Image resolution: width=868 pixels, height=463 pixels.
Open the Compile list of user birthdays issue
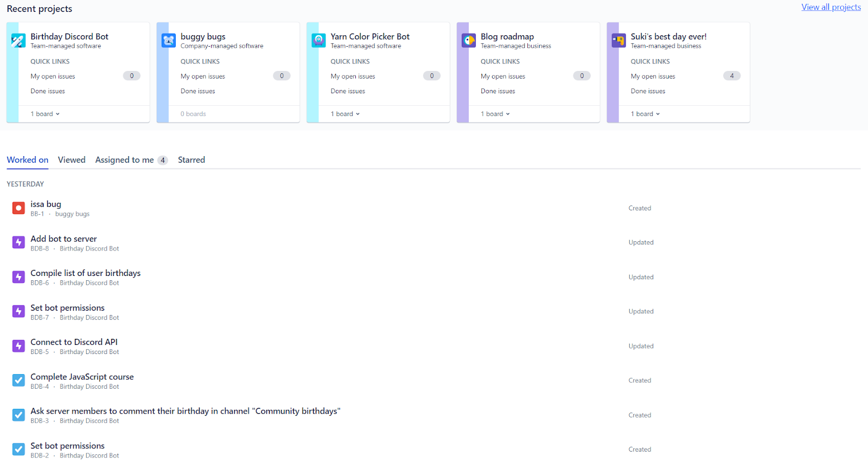(x=86, y=273)
